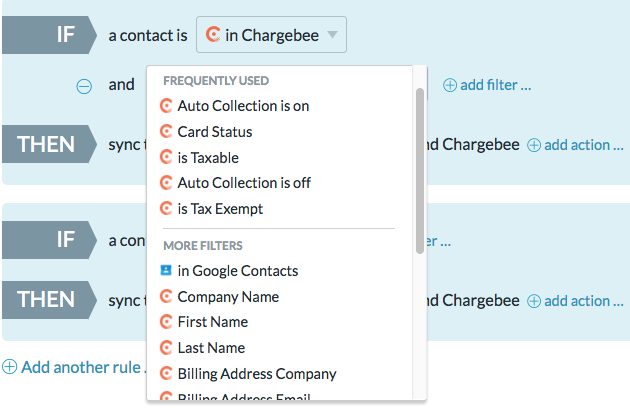Click 'add action ...' in first THEN row

pos(583,145)
